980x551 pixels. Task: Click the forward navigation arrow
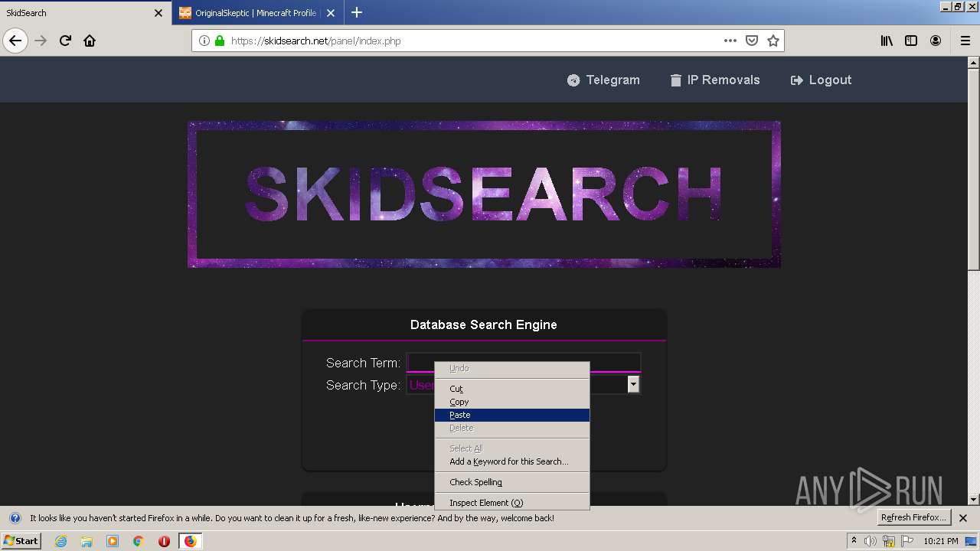41,41
